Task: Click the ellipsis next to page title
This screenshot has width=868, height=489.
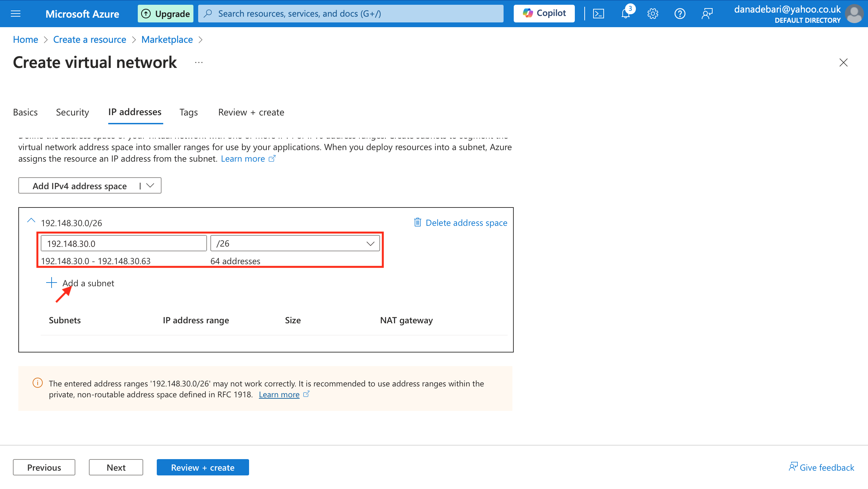Action: [199, 62]
